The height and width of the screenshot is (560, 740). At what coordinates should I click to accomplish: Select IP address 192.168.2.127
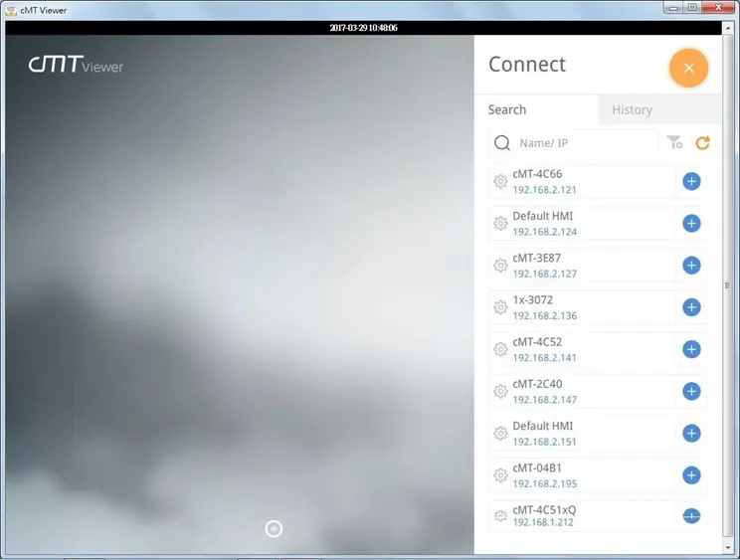tap(545, 275)
